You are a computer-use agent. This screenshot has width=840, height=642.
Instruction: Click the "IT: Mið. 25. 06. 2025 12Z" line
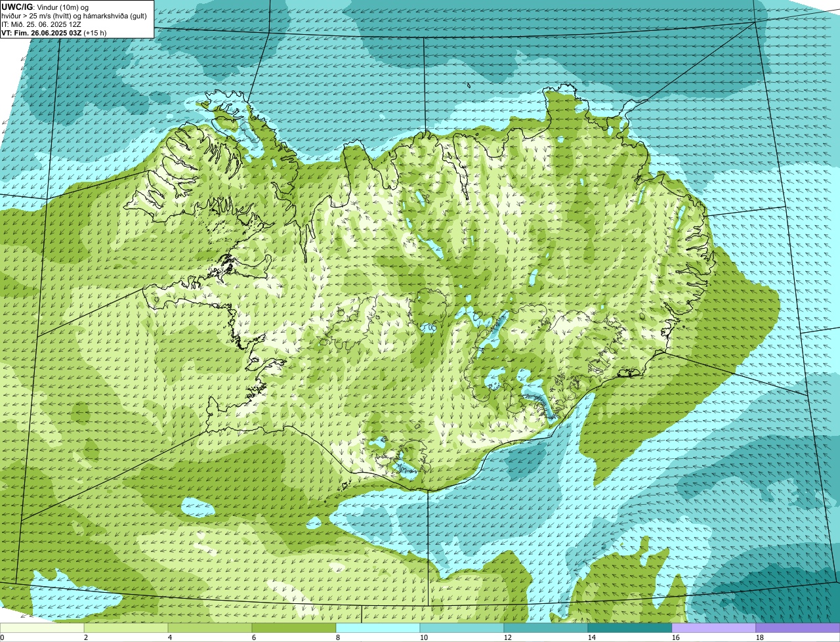coord(41,24)
